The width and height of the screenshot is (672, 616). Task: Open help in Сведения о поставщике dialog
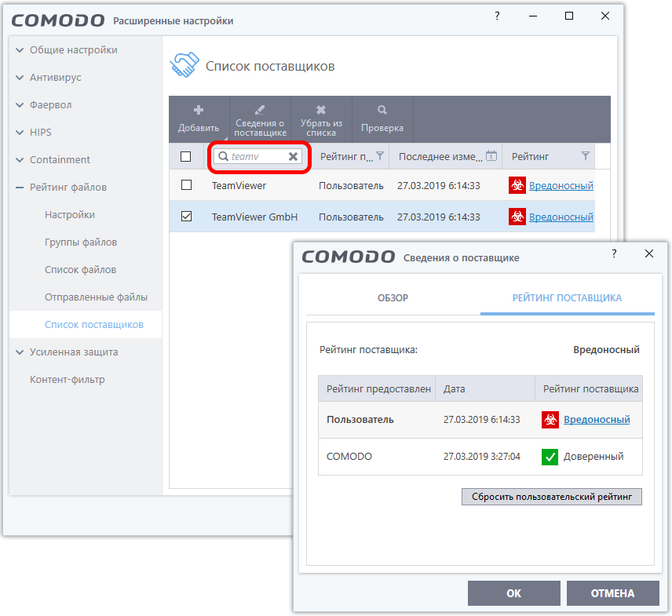click(614, 253)
